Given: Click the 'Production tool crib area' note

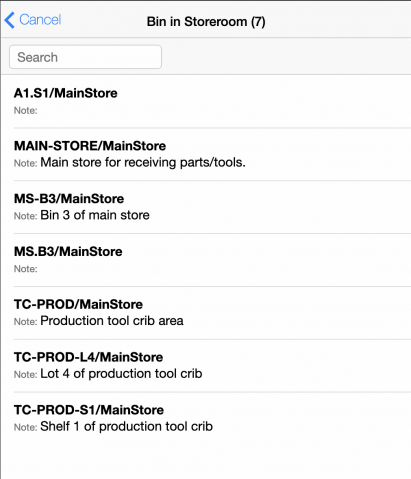Looking at the screenshot, I should (112, 321).
